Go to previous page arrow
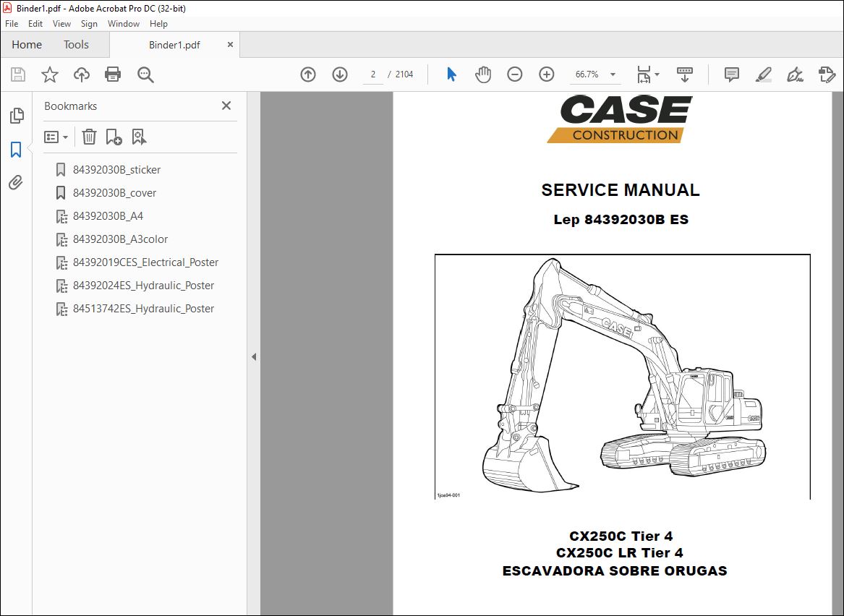 (308, 74)
